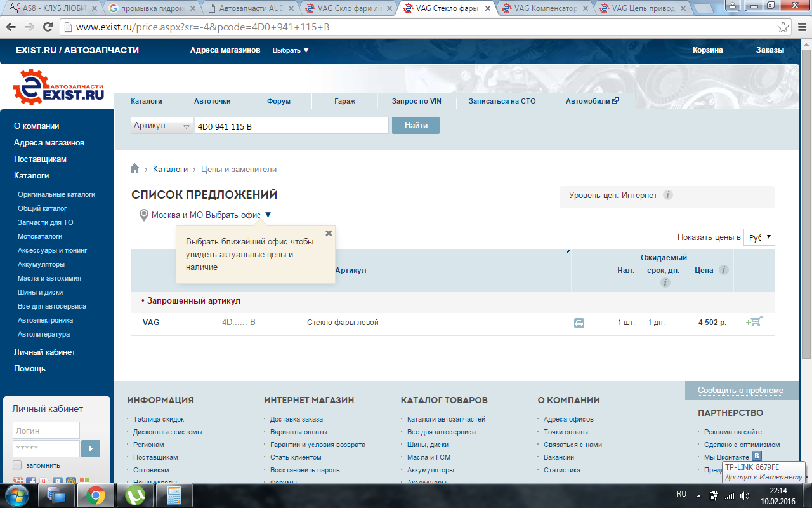Open Шины и диски sidebar link
812x508 pixels.
pyautogui.click(x=41, y=292)
